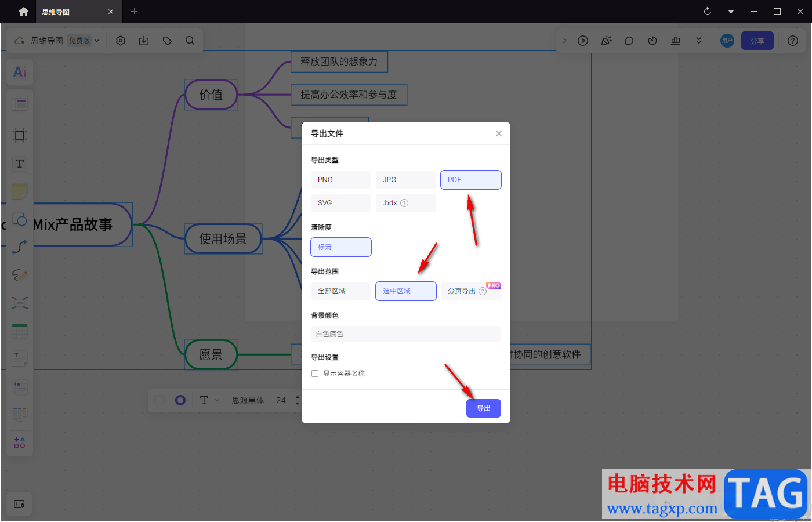Select the template panel icon in left sidebar

point(20,104)
